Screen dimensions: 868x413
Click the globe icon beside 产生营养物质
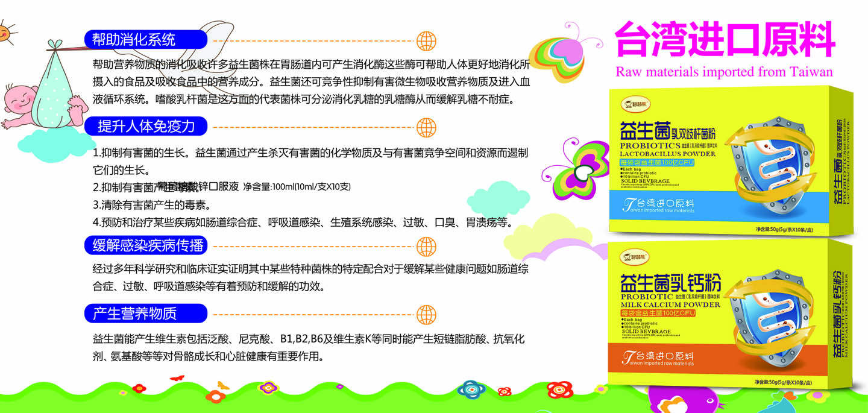[x=426, y=314]
